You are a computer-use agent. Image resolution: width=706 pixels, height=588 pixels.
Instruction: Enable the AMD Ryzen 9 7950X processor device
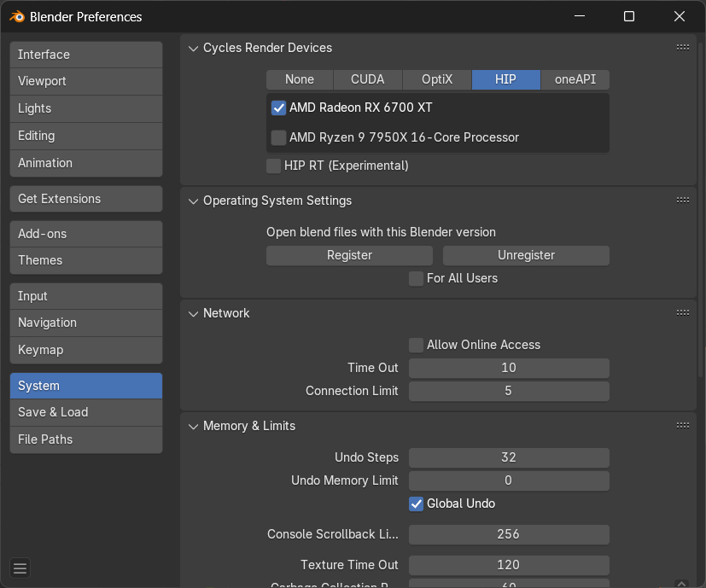click(278, 137)
